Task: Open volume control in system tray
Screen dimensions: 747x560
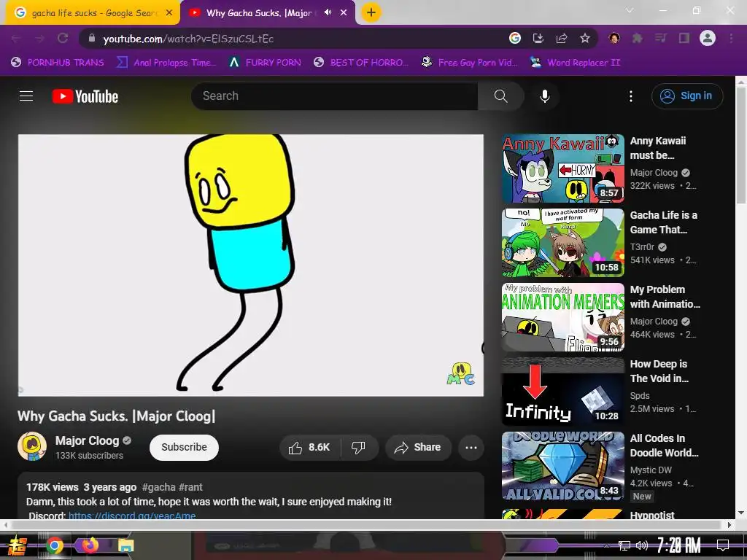Action: tap(642, 545)
